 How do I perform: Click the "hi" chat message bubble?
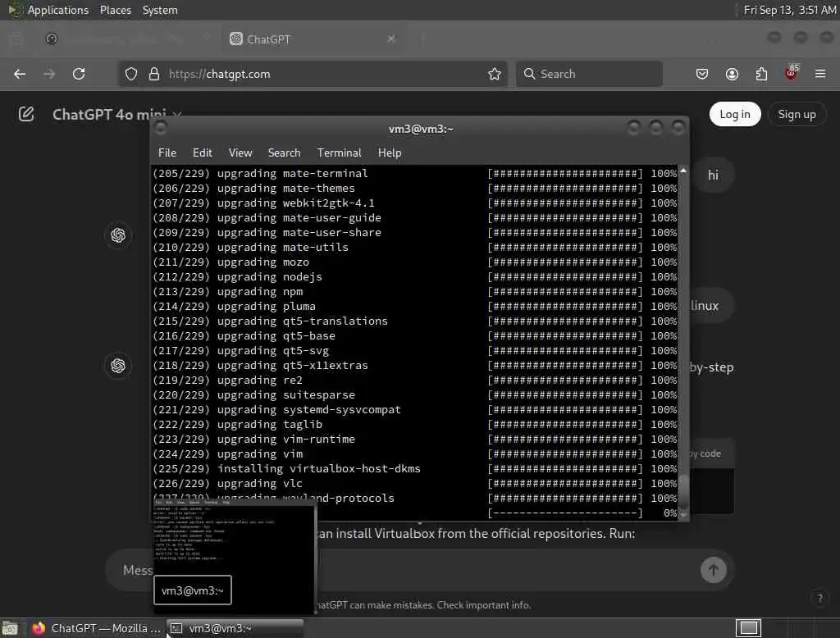[x=713, y=175]
